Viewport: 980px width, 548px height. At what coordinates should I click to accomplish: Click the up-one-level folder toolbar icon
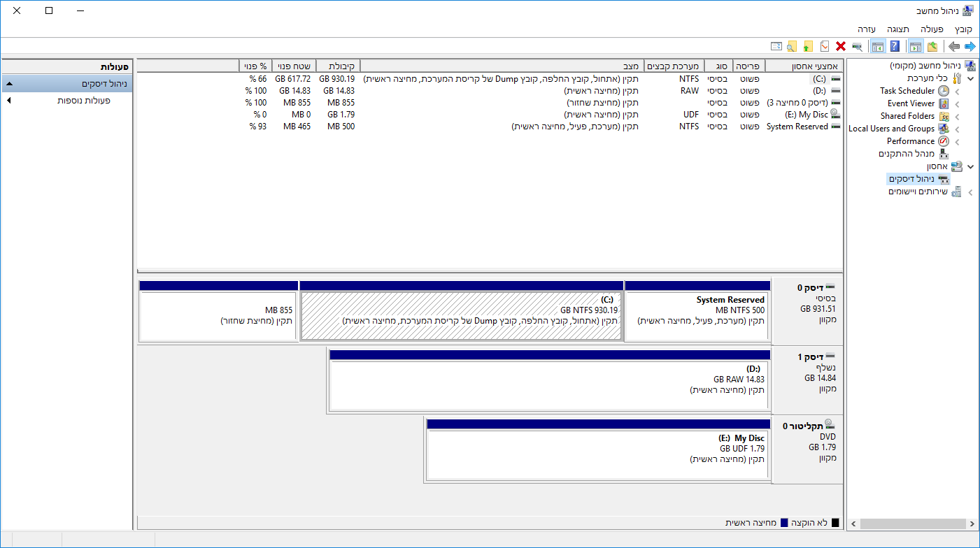(932, 46)
